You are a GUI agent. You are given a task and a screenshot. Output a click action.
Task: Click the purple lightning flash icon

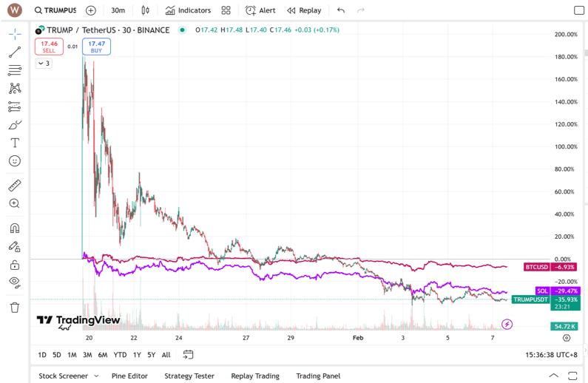507,324
